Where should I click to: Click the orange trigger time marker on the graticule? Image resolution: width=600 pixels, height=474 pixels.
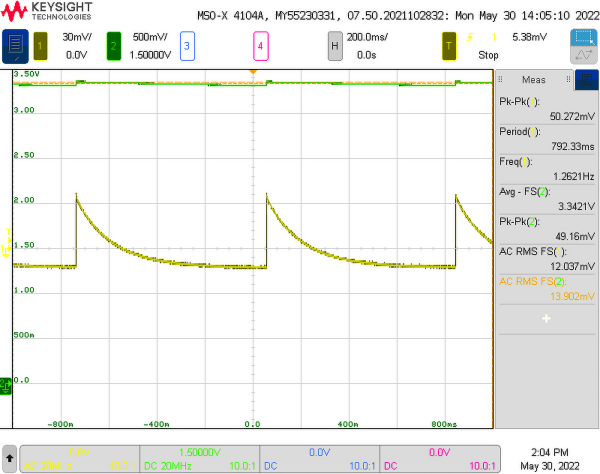click(x=253, y=73)
